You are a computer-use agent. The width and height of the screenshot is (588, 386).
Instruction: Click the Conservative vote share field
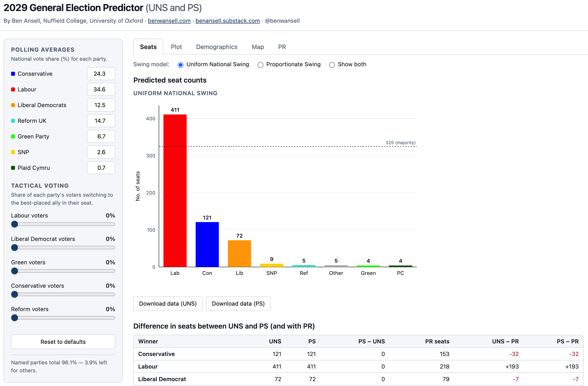point(101,74)
